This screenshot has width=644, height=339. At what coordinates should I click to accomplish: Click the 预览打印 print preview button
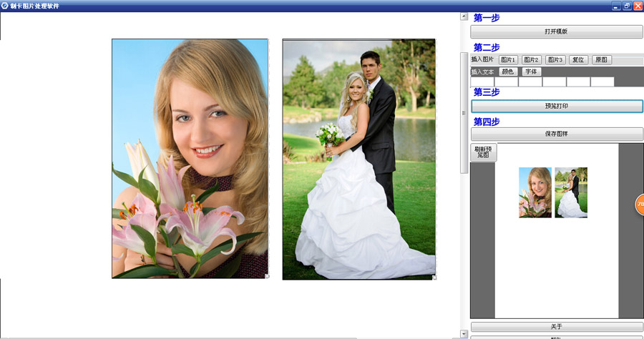[x=557, y=106]
